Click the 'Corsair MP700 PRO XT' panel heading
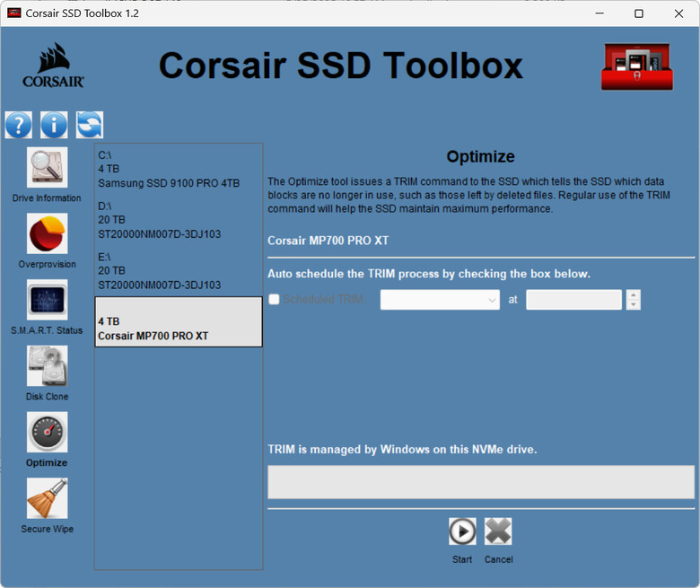Image resolution: width=700 pixels, height=588 pixels. [x=328, y=241]
